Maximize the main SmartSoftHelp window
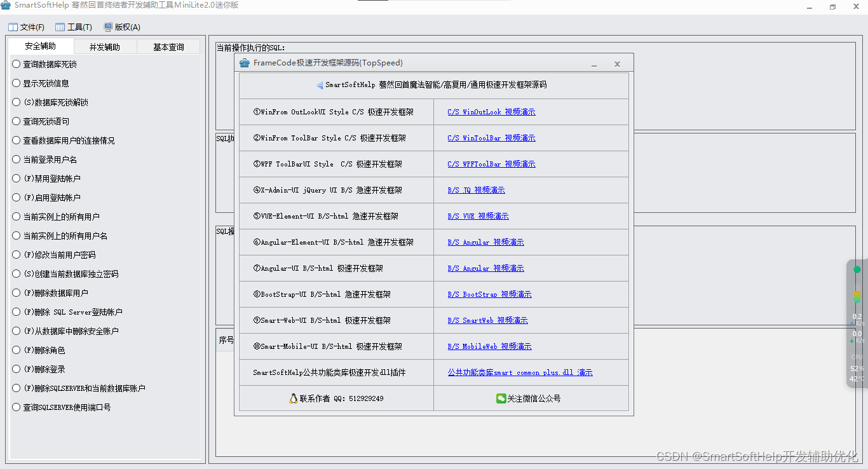This screenshot has height=469, width=868. point(832,7)
